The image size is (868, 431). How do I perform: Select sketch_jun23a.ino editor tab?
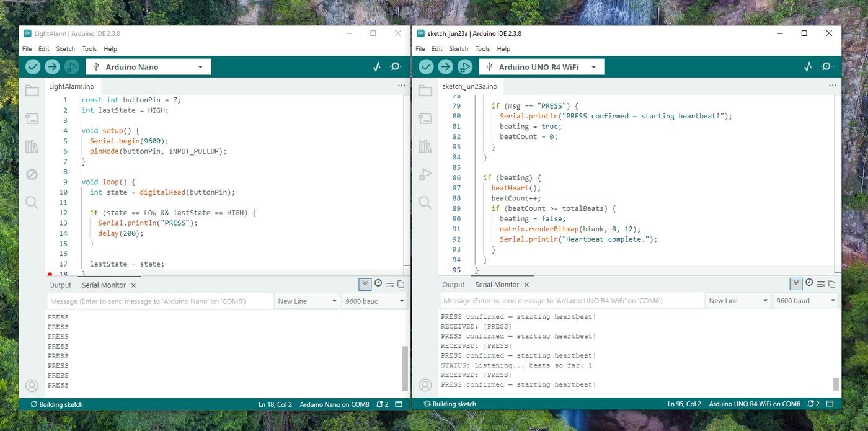(469, 86)
